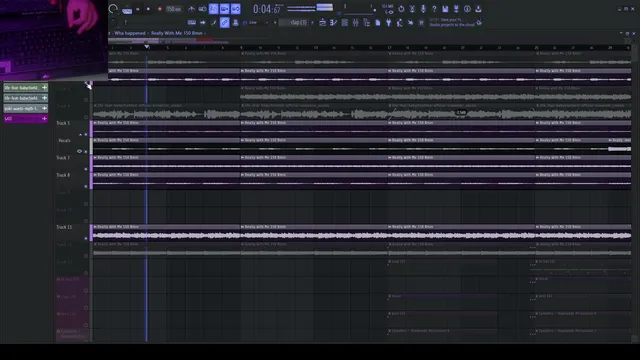Toggle the metronome icon
The width and height of the screenshot is (640, 360).
pos(191,9)
